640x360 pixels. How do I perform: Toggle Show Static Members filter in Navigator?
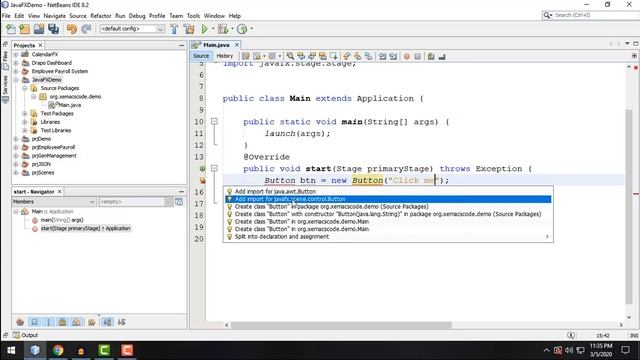click(x=48, y=322)
